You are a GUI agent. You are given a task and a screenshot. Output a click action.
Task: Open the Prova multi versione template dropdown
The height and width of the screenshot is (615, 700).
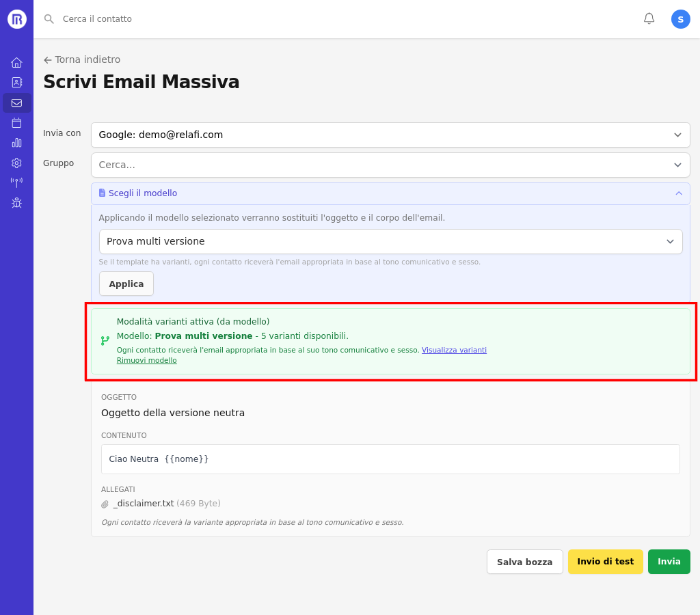(x=390, y=241)
